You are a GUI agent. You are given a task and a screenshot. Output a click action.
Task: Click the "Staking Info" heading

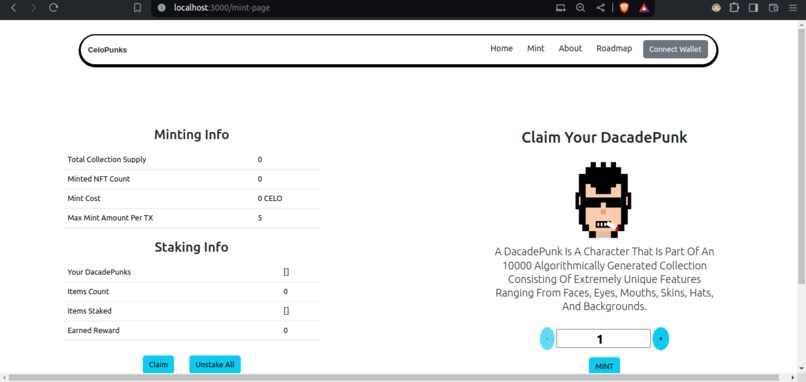[x=191, y=247]
